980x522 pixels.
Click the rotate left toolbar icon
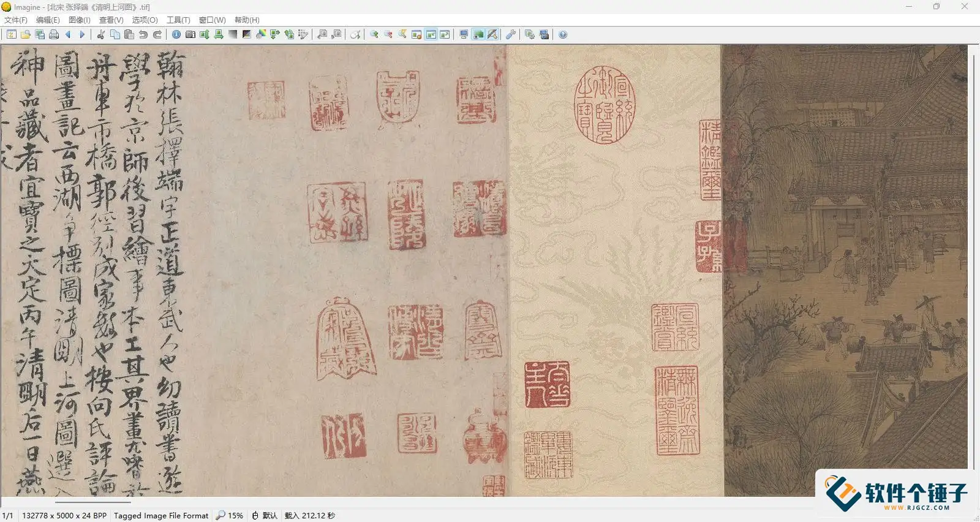274,34
